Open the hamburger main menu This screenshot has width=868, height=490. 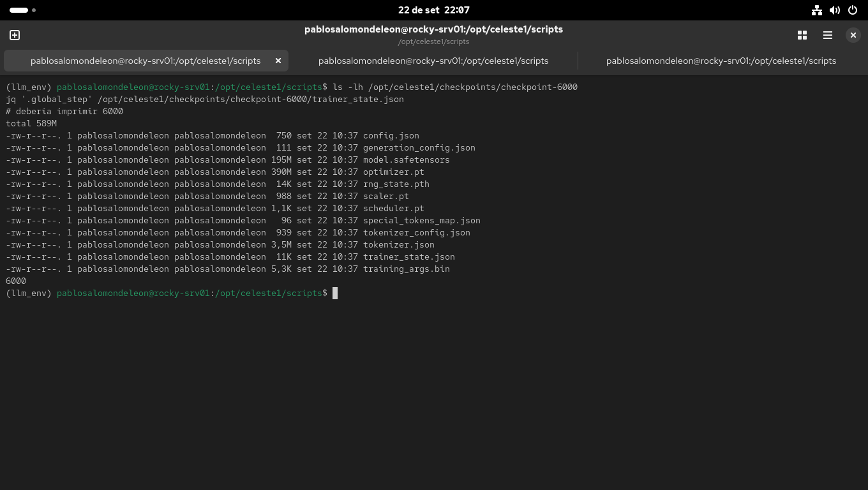(828, 35)
